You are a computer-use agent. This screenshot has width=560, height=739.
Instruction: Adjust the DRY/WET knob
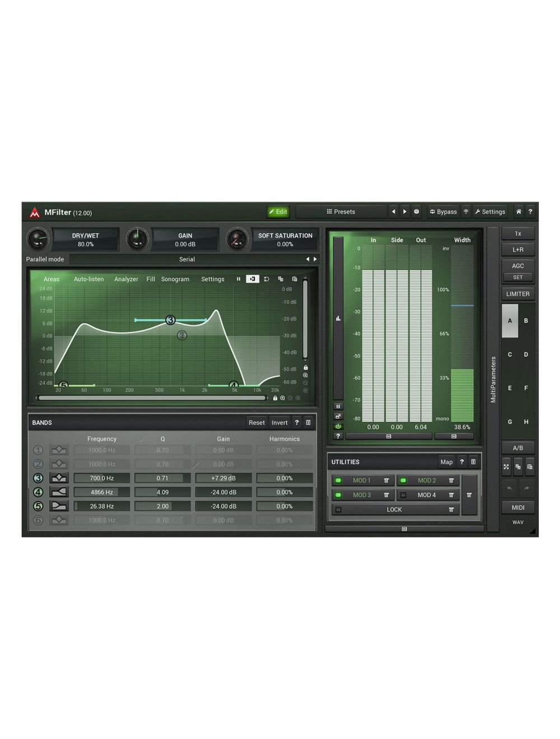(39, 239)
